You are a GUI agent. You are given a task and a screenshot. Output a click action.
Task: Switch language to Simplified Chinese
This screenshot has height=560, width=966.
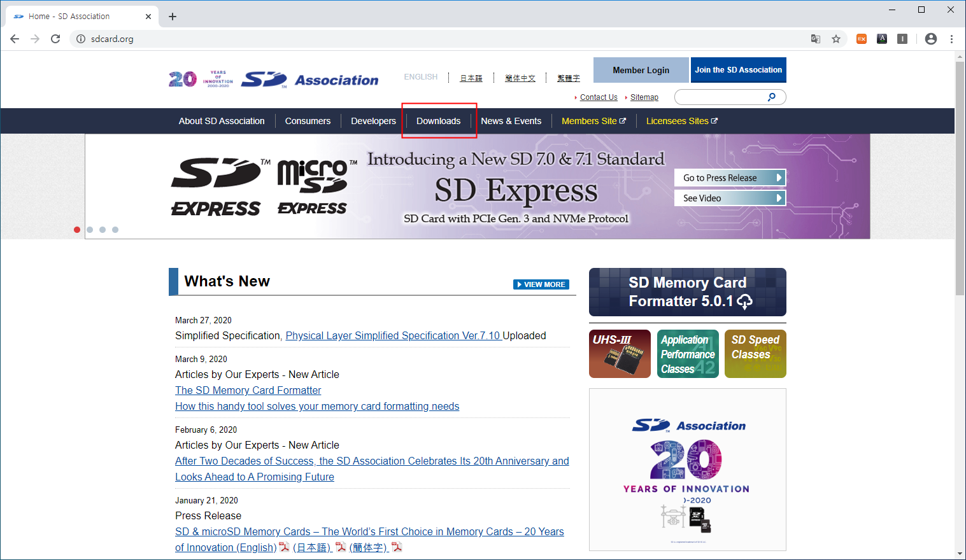pos(520,78)
